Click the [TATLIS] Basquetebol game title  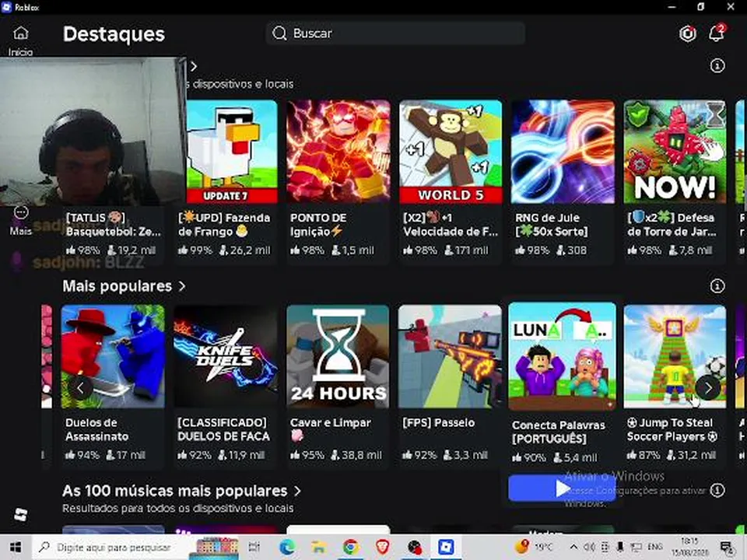click(114, 225)
